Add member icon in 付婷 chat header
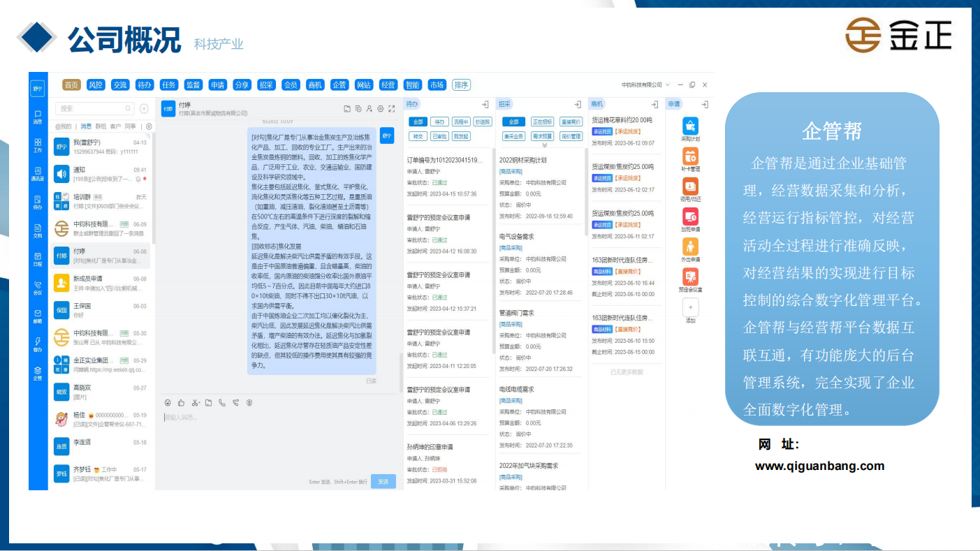The width and height of the screenshot is (980, 551). tap(369, 108)
